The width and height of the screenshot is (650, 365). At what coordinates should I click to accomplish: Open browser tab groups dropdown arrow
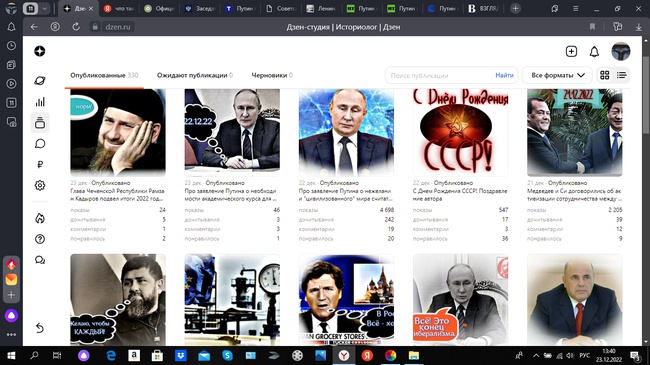45,8
